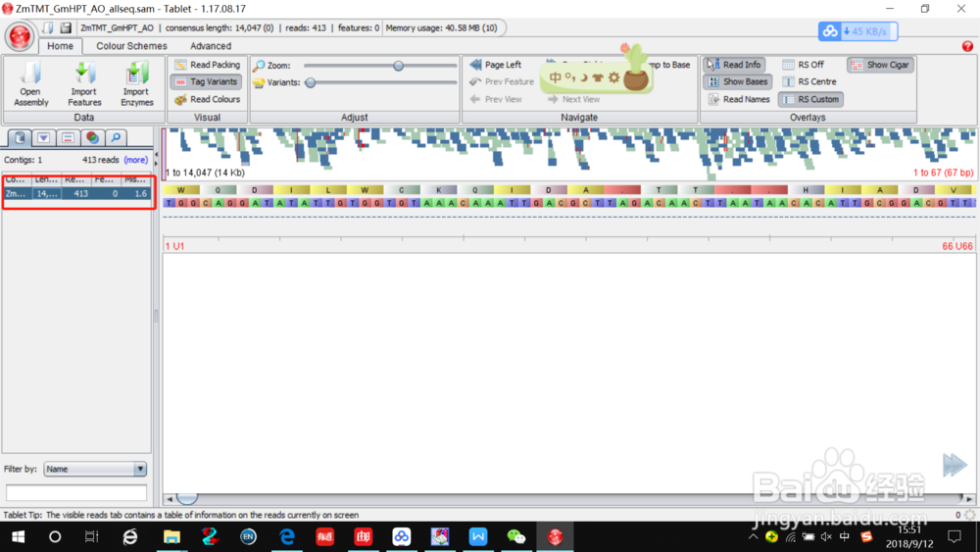Click the open file icon in quick toolbar
The height and width of the screenshot is (552, 980).
click(47, 27)
